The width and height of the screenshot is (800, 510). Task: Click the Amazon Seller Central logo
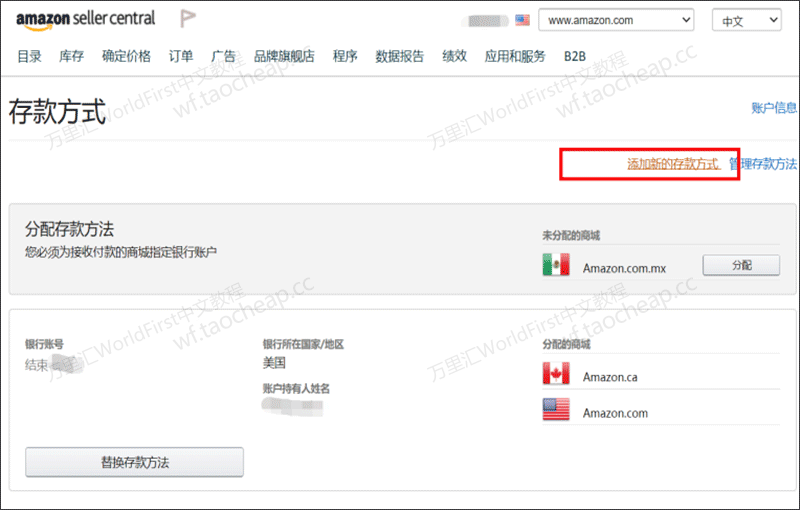85,19
